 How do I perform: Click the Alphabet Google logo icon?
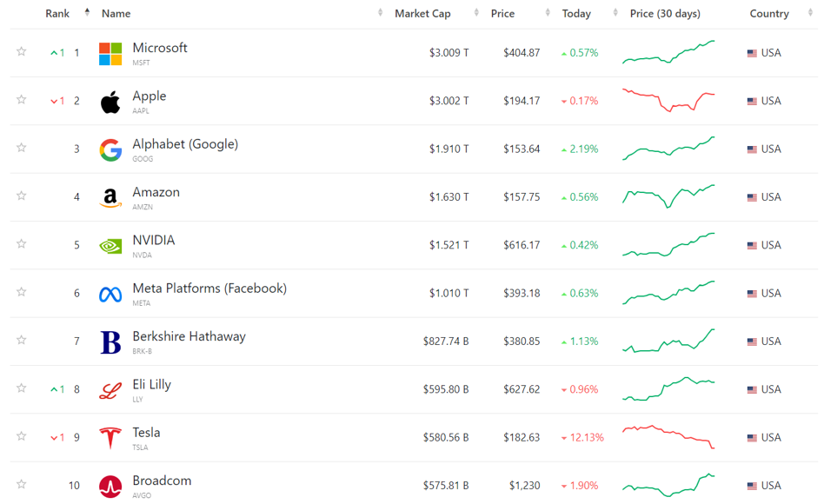(110, 149)
